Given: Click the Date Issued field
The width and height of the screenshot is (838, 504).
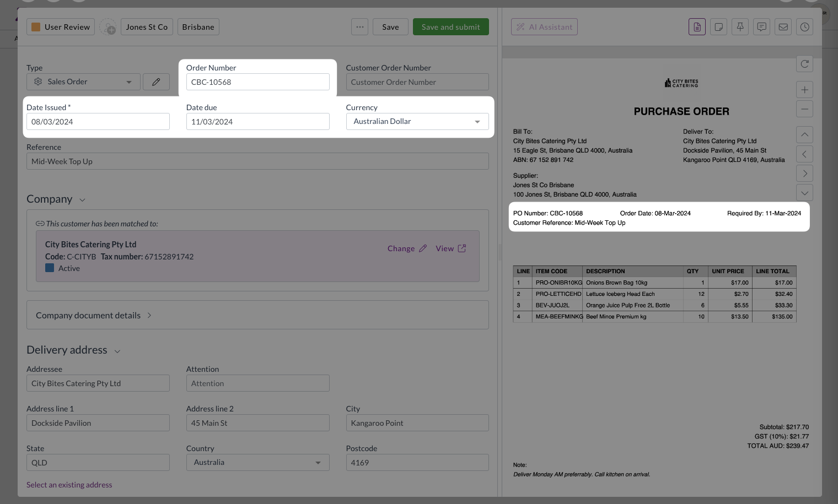Looking at the screenshot, I should 98,121.
